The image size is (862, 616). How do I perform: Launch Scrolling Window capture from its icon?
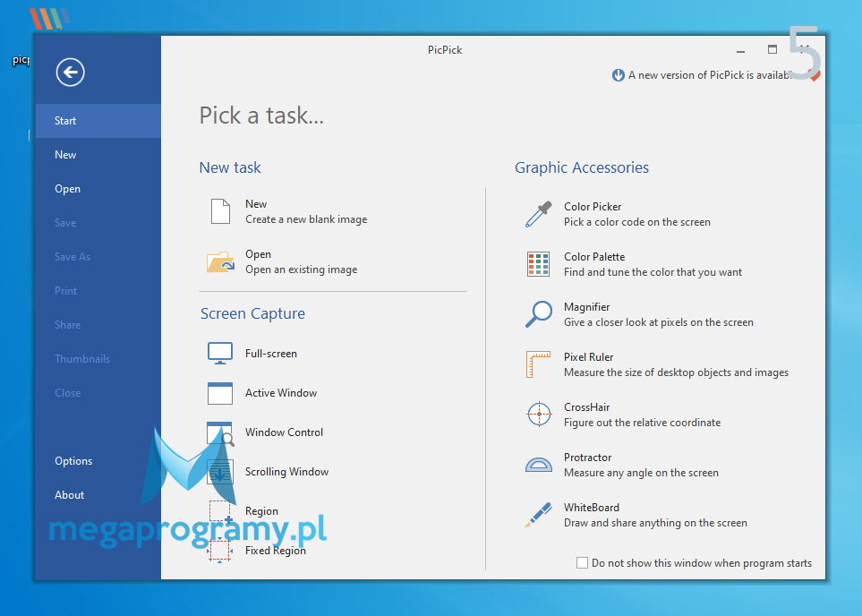[220, 472]
